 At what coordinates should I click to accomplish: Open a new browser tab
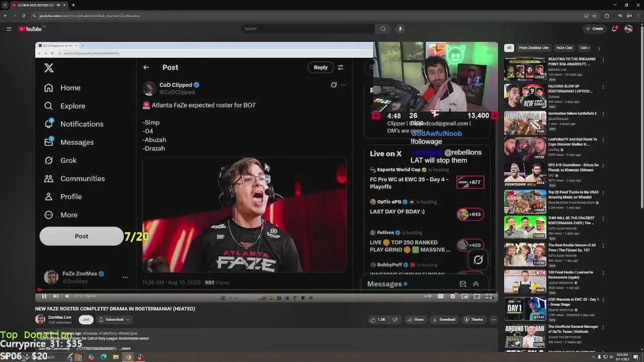click(x=73, y=5)
